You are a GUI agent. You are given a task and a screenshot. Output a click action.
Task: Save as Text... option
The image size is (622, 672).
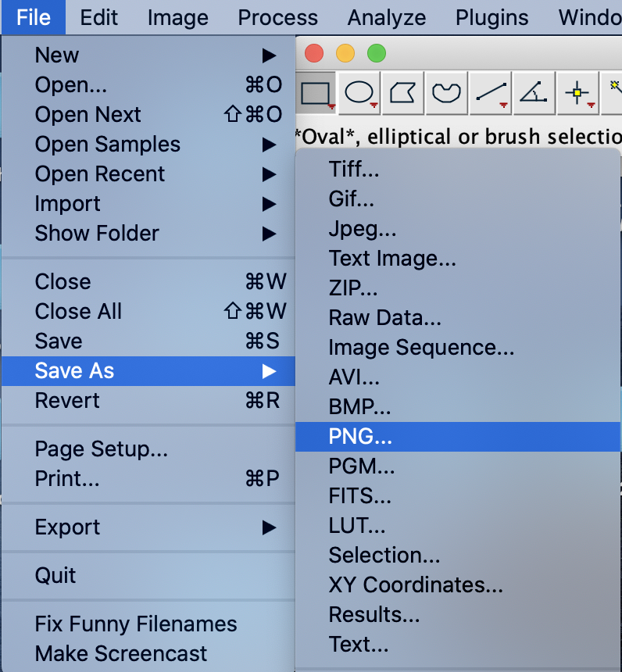(458, 645)
